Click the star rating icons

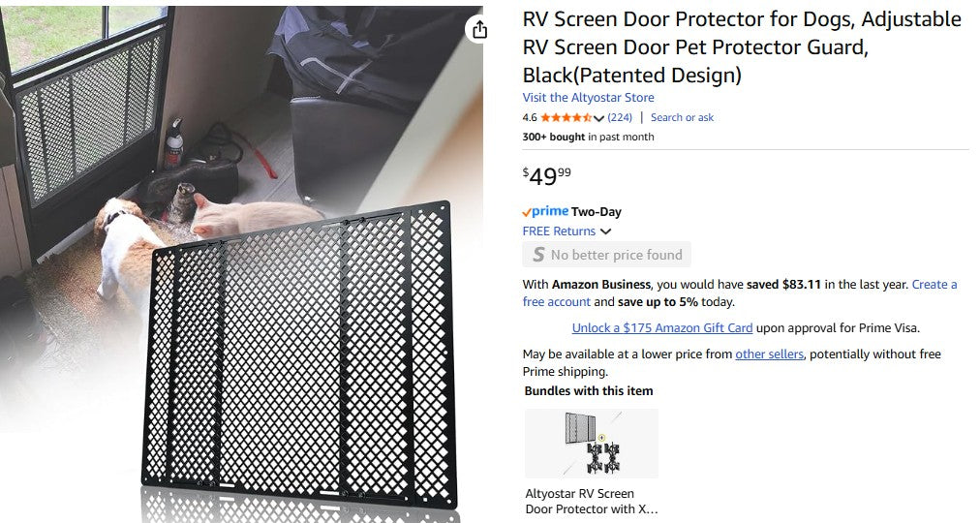point(566,118)
